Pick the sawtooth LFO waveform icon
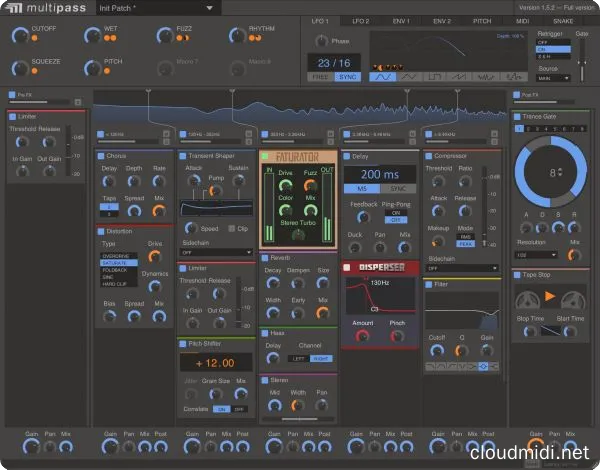This screenshot has height=470, width=600. (x=461, y=76)
